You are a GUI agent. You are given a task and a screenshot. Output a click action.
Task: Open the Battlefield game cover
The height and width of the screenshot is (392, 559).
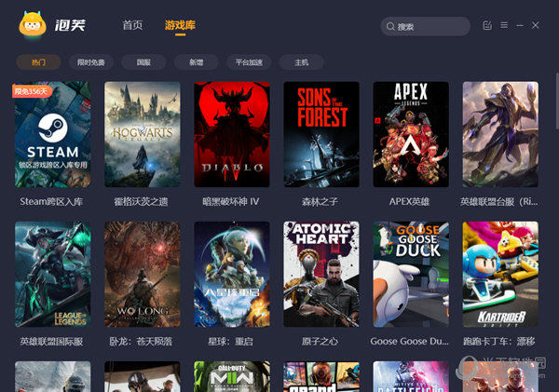coord(411,377)
